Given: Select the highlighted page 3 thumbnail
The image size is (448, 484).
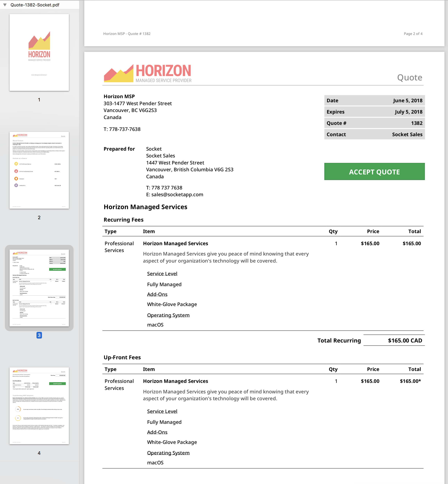Looking at the screenshot, I should coord(39,288).
